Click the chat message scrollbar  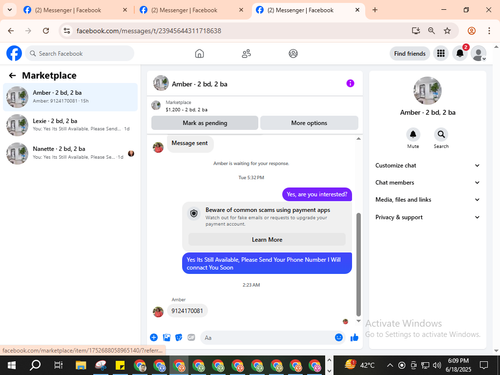(359, 265)
